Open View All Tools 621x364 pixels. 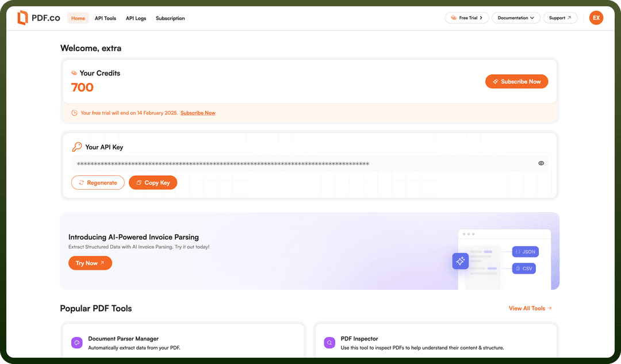click(x=530, y=308)
